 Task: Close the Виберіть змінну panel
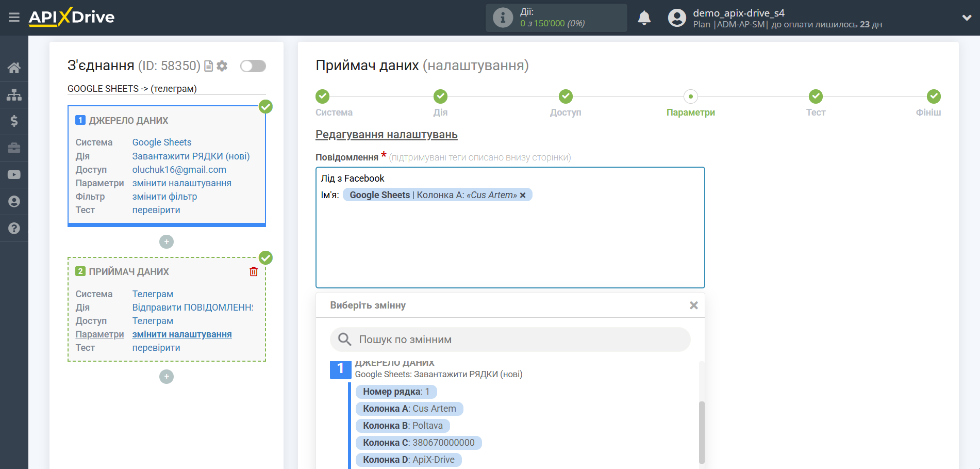pyautogui.click(x=693, y=305)
